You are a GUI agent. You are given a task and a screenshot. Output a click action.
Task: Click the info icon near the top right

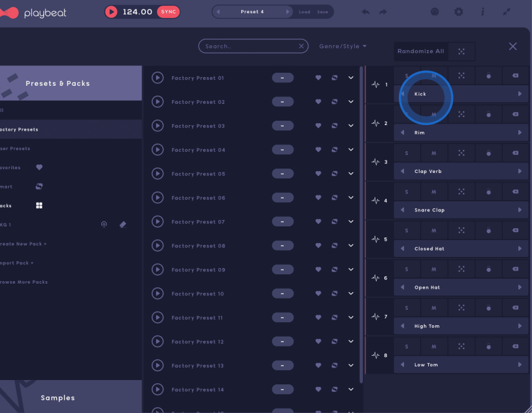(x=483, y=11)
